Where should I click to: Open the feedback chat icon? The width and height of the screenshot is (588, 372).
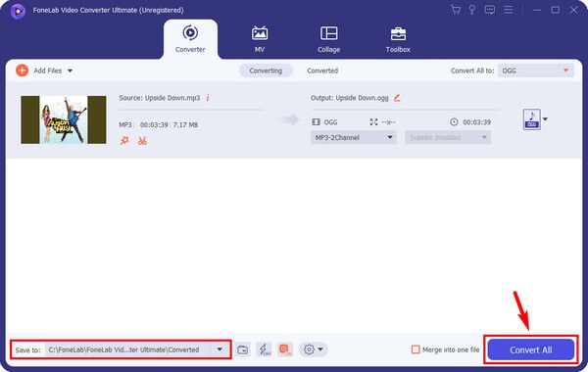pyautogui.click(x=490, y=10)
